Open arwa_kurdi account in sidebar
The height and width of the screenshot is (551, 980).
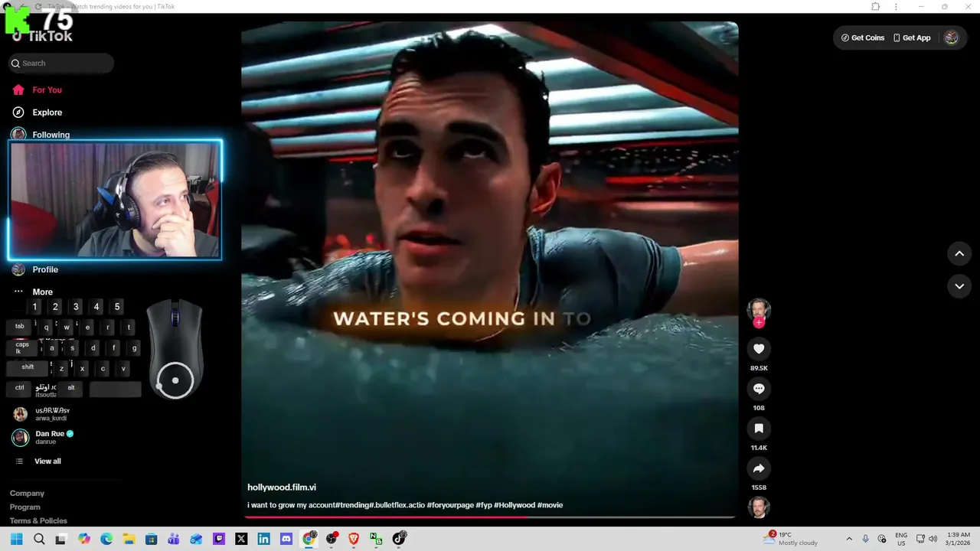pos(52,414)
